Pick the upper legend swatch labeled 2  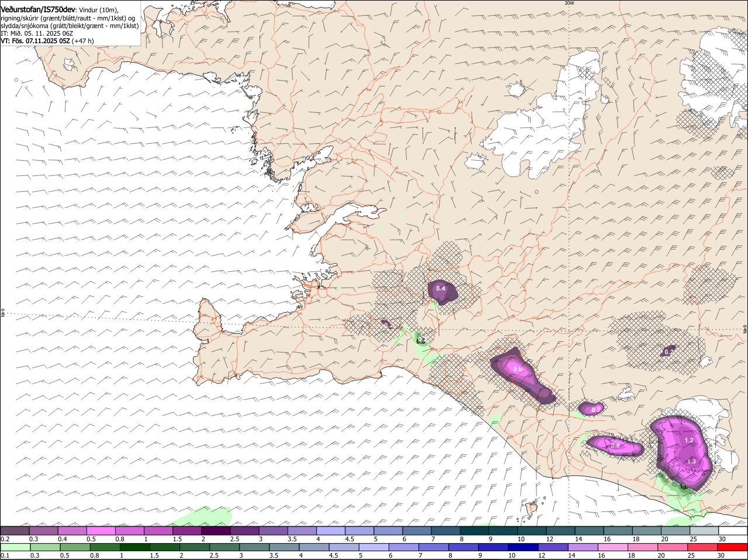[x=216, y=531]
